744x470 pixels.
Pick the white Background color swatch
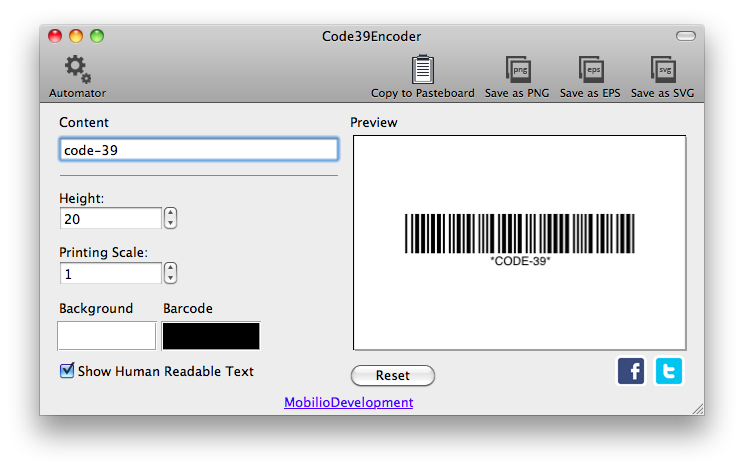pyautogui.click(x=107, y=336)
